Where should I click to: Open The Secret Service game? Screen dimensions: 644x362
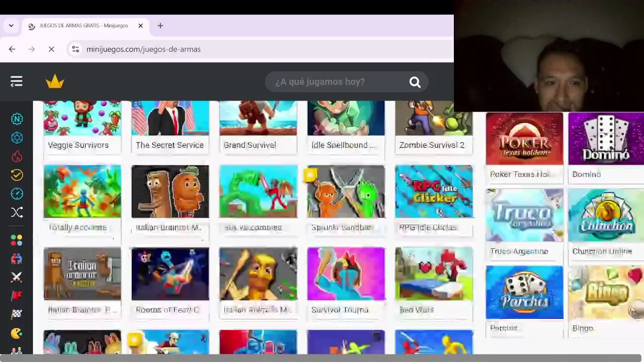pyautogui.click(x=170, y=126)
